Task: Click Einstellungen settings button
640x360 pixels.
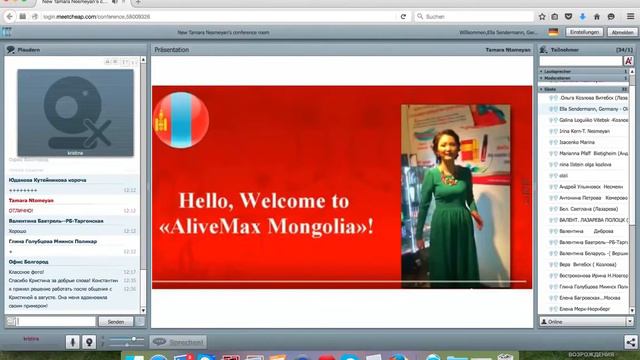Action: 584,32
